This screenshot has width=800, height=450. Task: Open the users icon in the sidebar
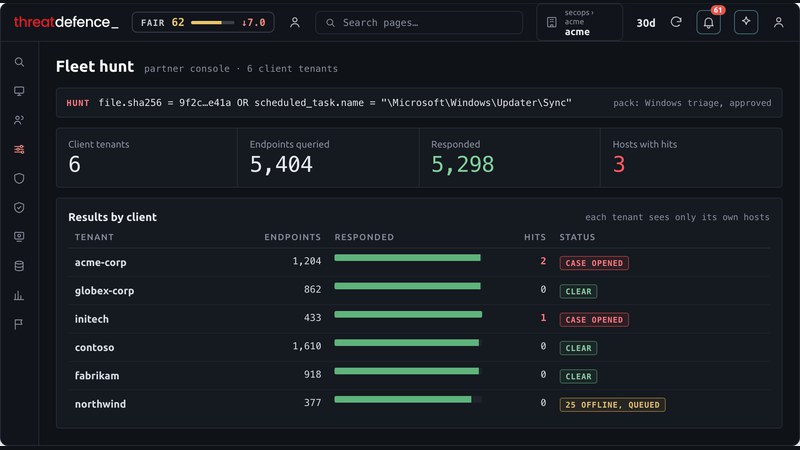click(x=19, y=120)
